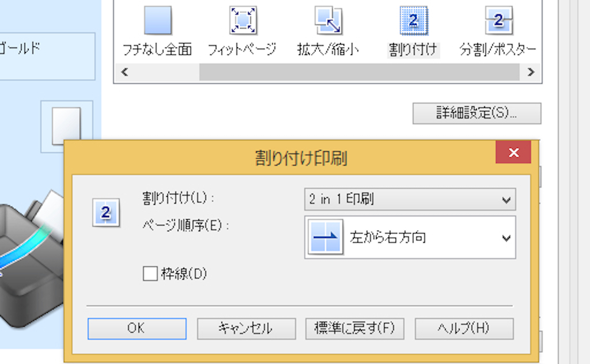This screenshot has width=590, height=364.
Task: Click the layout list horizontal scrollbar thumb
Action: tap(359, 73)
